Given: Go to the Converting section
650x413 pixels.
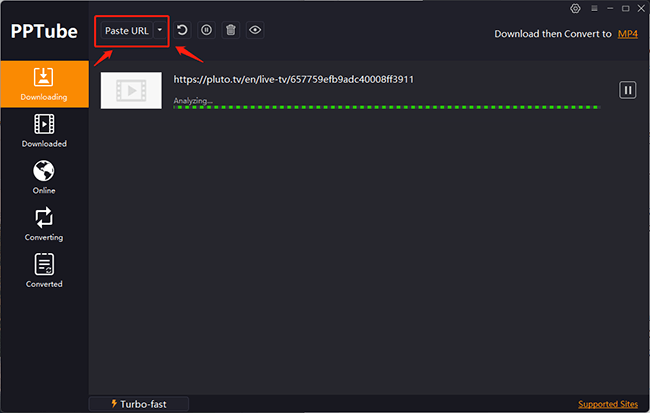Looking at the screenshot, I should click(x=44, y=224).
